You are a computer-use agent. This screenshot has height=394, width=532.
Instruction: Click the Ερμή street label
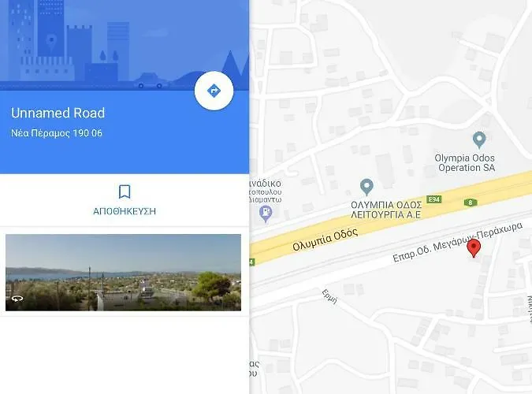point(329,296)
